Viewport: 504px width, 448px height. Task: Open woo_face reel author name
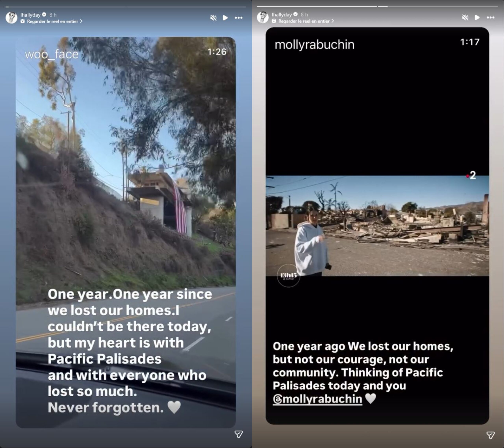(52, 54)
